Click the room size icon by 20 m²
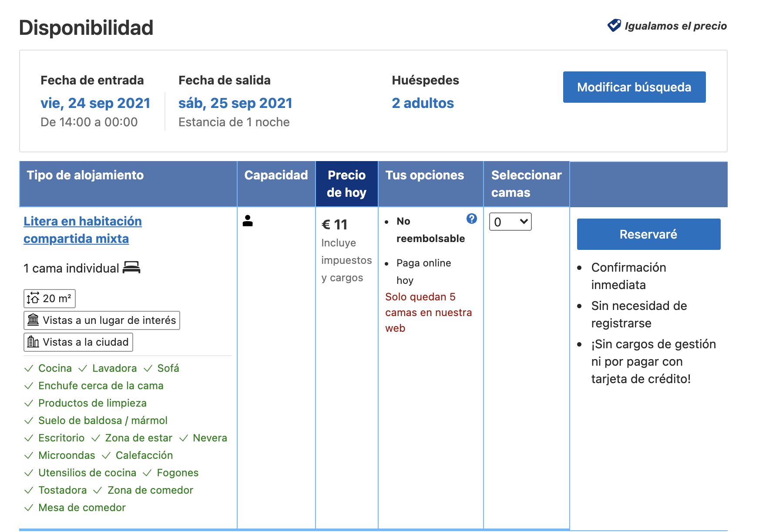Screen dimensions: 759x532 tap(33, 298)
